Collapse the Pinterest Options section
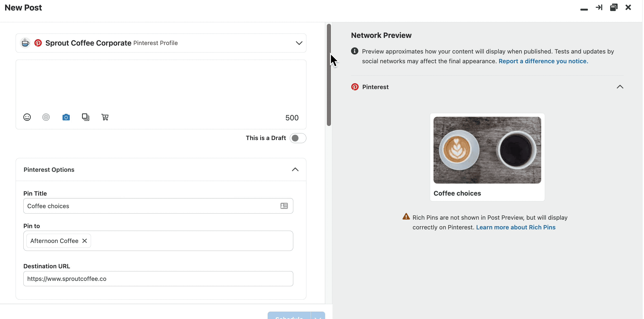This screenshot has height=319, width=644. (295, 169)
